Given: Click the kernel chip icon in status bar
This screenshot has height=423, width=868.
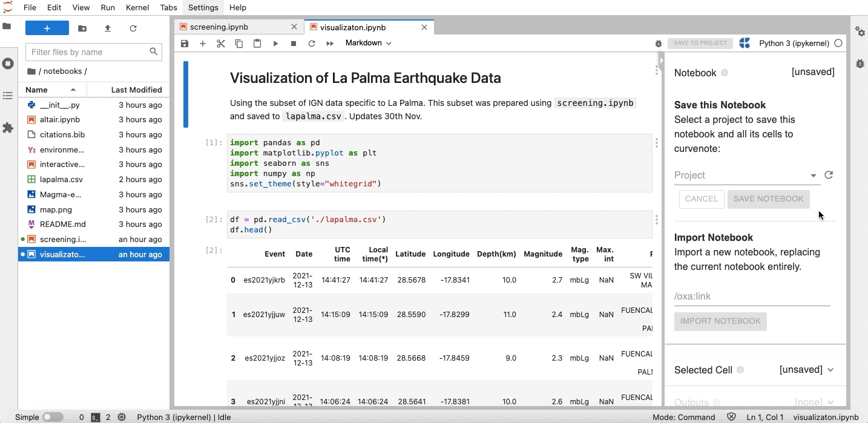Looking at the screenshot, I should (122, 417).
